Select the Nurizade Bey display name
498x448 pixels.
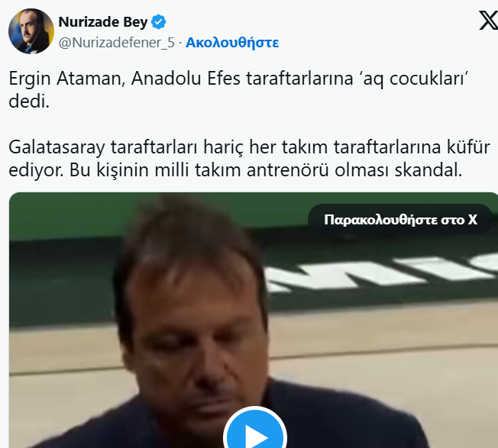click(103, 22)
